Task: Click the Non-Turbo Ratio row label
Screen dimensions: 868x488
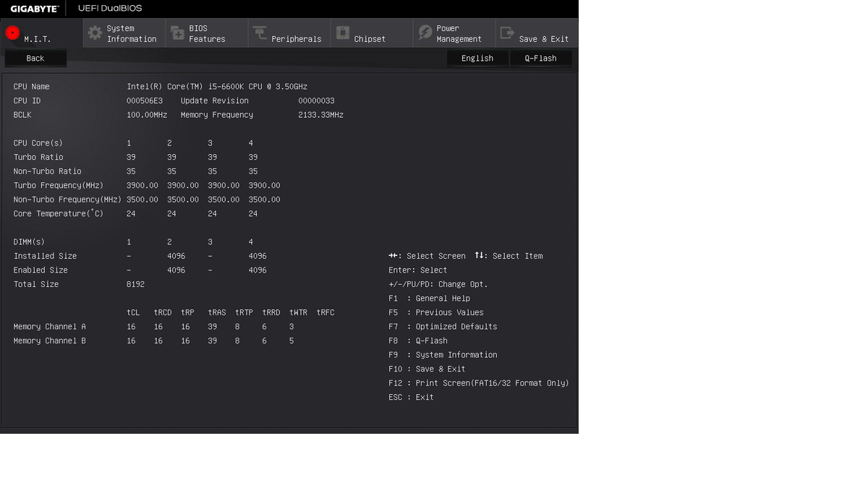Action: click(x=48, y=171)
